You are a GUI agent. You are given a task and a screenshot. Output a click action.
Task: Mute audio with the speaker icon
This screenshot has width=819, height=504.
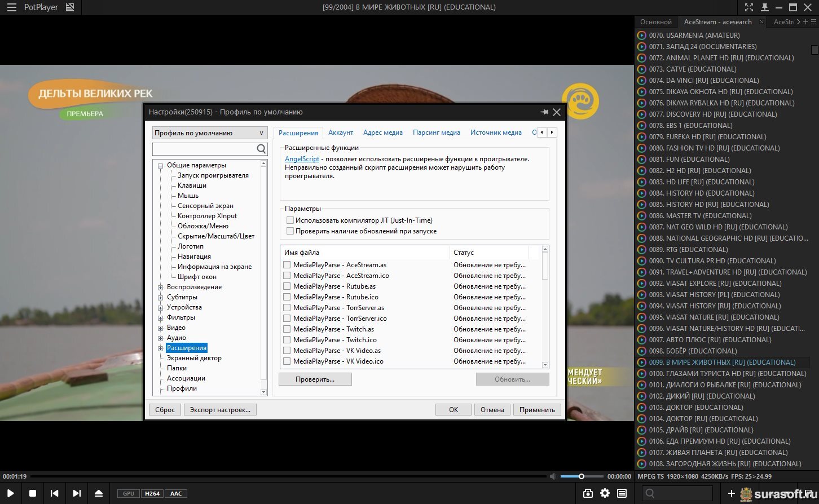pyautogui.click(x=553, y=476)
